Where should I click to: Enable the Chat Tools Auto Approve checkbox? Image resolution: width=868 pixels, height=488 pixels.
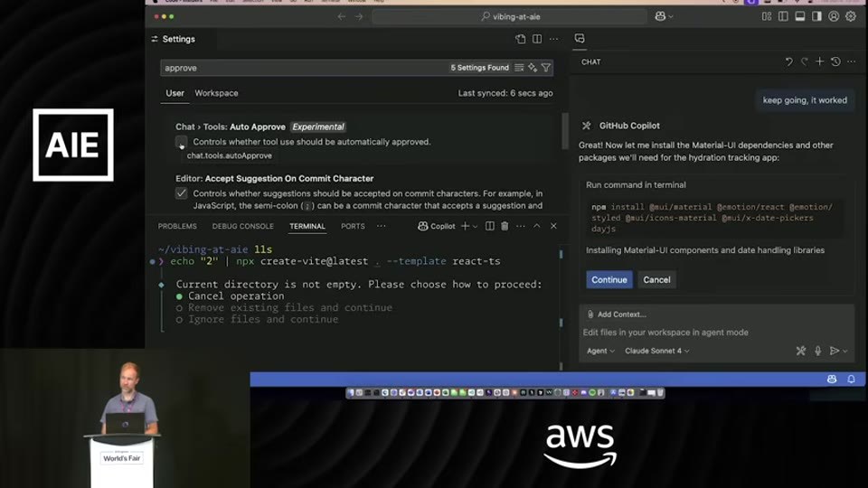pyautogui.click(x=182, y=142)
